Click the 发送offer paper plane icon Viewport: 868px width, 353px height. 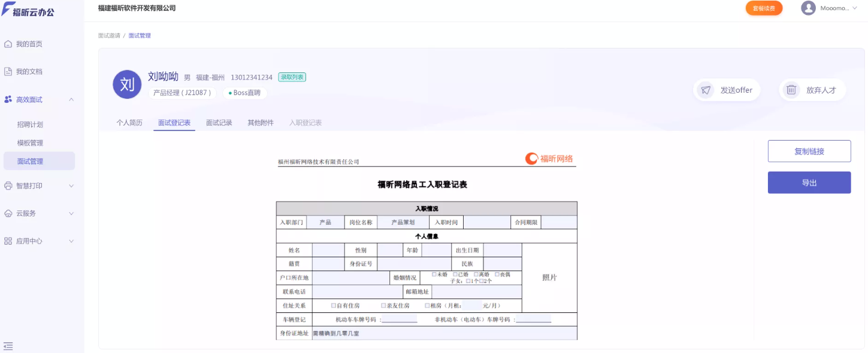pyautogui.click(x=705, y=89)
